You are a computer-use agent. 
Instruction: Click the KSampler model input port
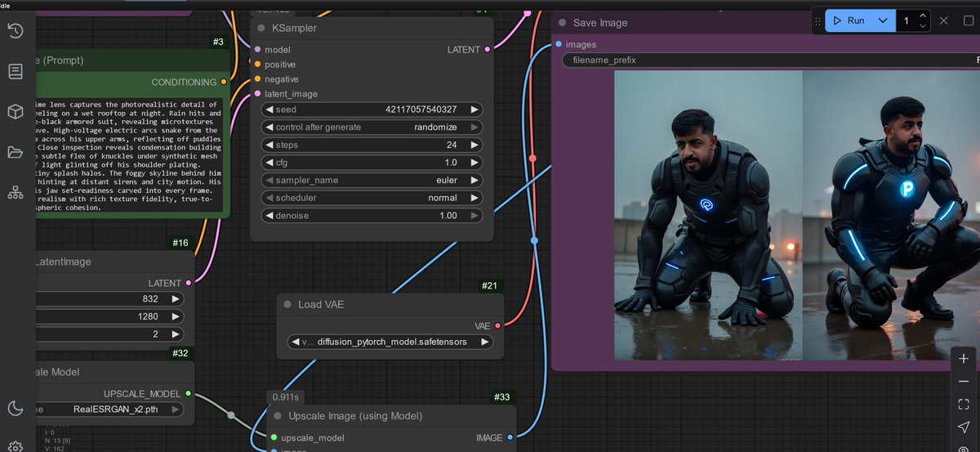click(x=257, y=50)
